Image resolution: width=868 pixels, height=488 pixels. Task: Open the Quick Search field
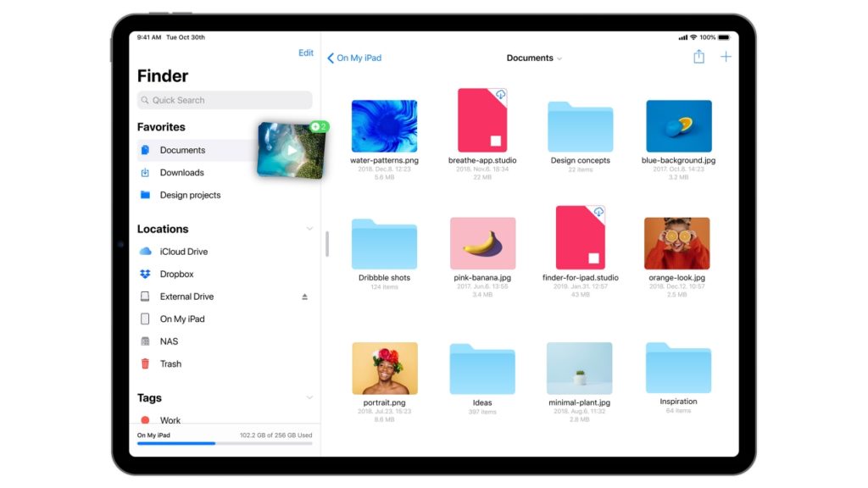click(224, 100)
